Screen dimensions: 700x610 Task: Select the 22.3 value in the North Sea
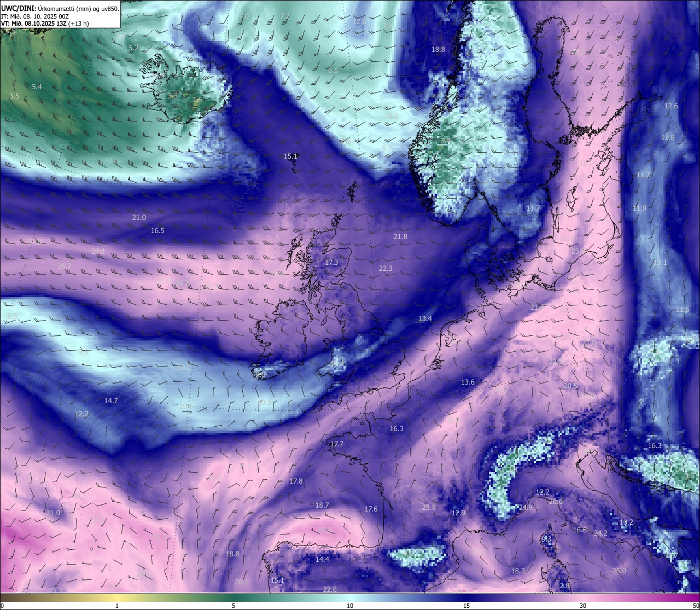(x=386, y=268)
